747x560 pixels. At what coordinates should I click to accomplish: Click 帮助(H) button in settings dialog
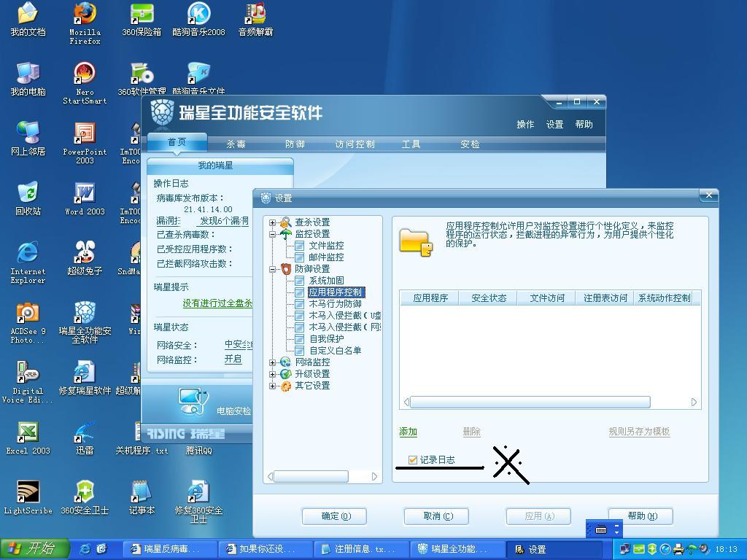pyautogui.click(x=640, y=516)
